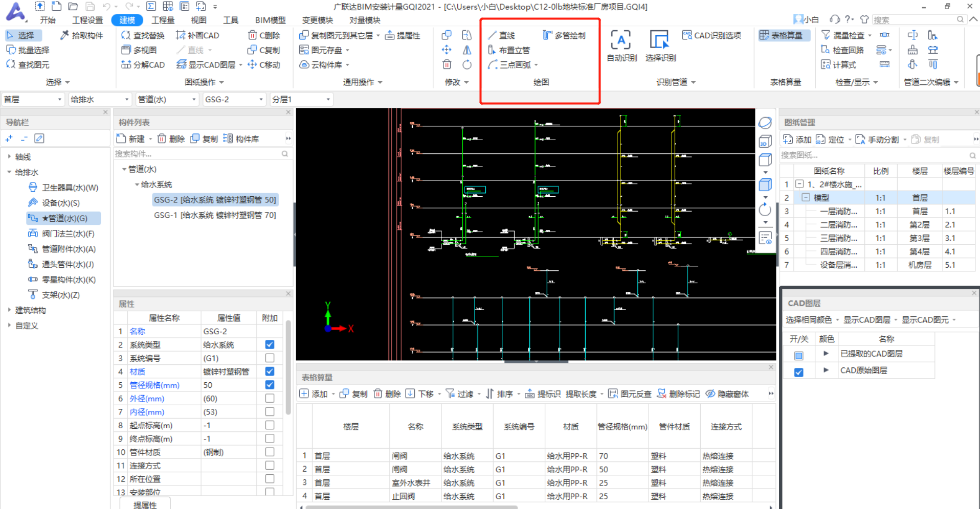
Task: Expand the 已提取的CAD图层 layer row arrow
Action: 826,354
